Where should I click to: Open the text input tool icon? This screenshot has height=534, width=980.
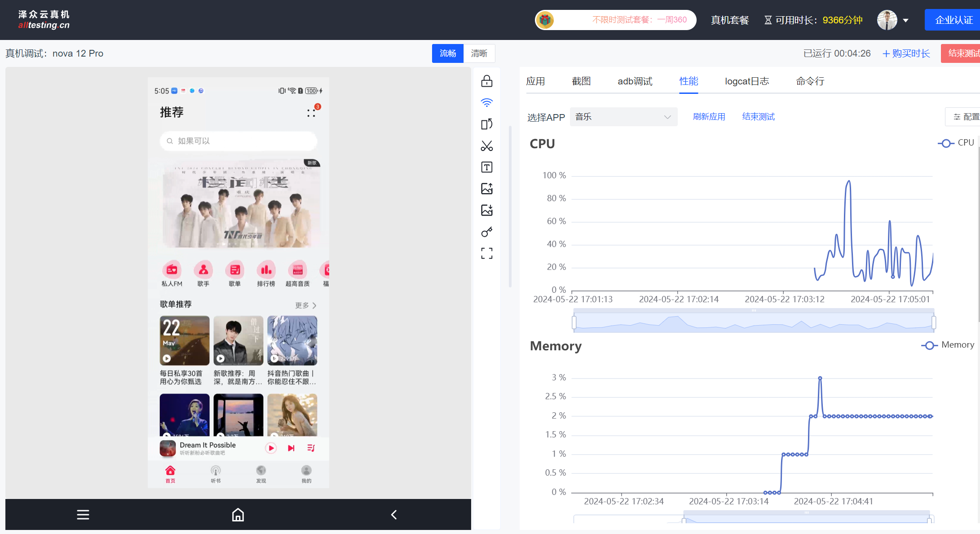[x=487, y=168]
